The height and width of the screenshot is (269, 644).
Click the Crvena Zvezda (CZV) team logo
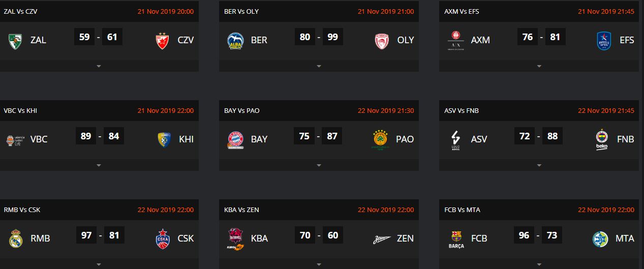163,41
